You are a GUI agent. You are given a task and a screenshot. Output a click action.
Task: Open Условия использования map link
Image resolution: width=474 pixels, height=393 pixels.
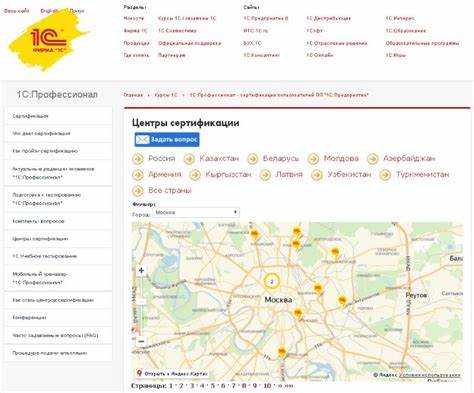coord(430,375)
